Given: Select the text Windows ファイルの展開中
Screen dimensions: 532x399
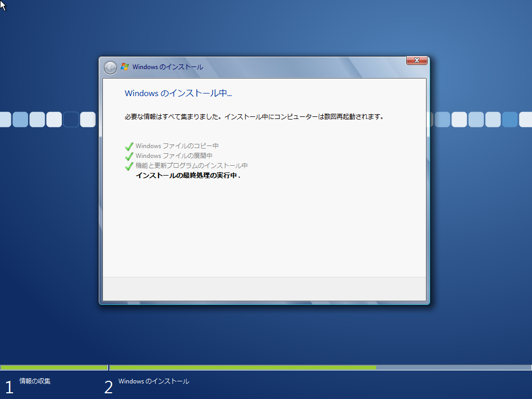Looking at the screenshot, I should tap(174, 156).
